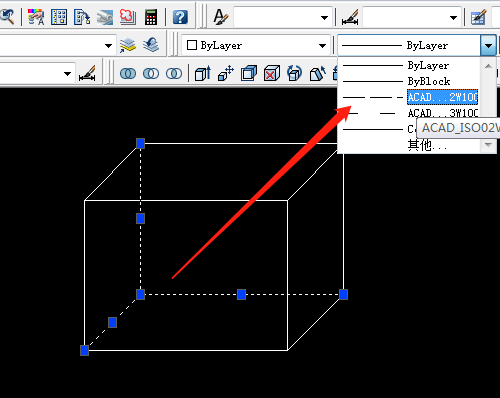Expand the text style dropdown arrow

[x=324, y=18]
